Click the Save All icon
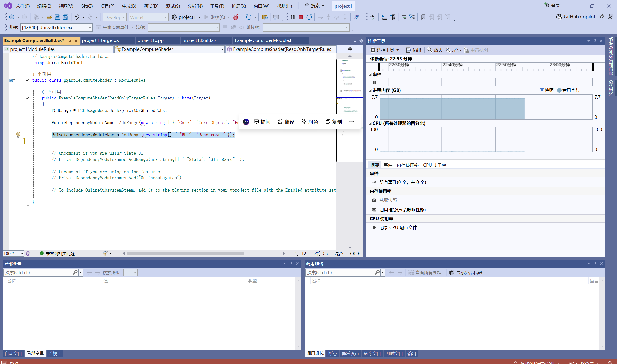The width and height of the screenshot is (617, 364). [66, 17]
